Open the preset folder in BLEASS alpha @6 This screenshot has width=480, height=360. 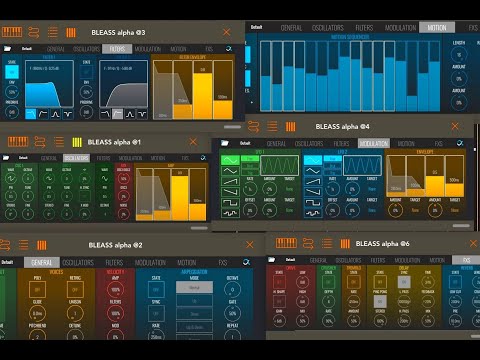(272, 259)
